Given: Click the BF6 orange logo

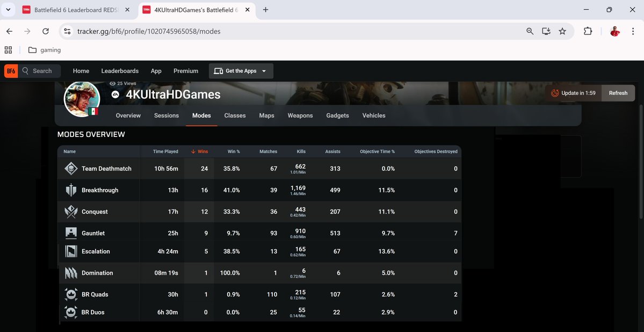Looking at the screenshot, I should click(11, 71).
